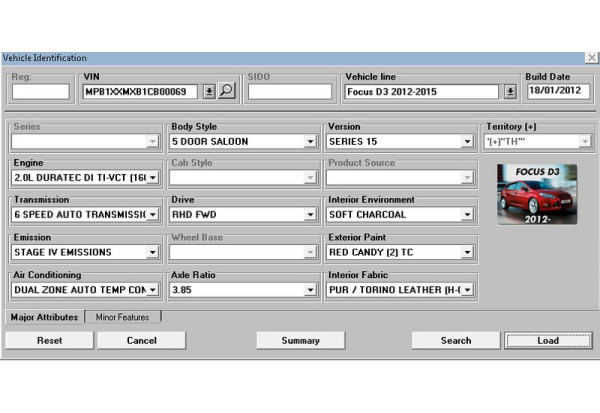The height and width of the screenshot is (413, 600).
Task: Open the Air Conditioning dropdown
Action: 153,290
